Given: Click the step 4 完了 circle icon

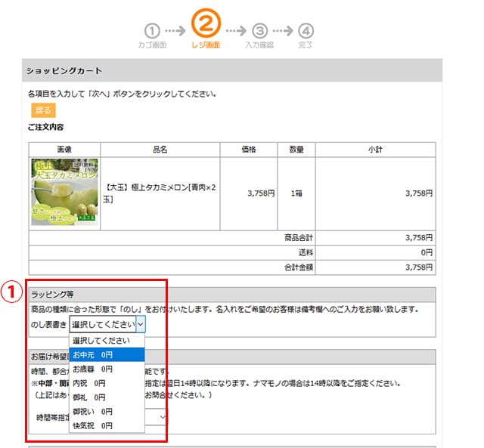Looking at the screenshot, I should [306, 31].
